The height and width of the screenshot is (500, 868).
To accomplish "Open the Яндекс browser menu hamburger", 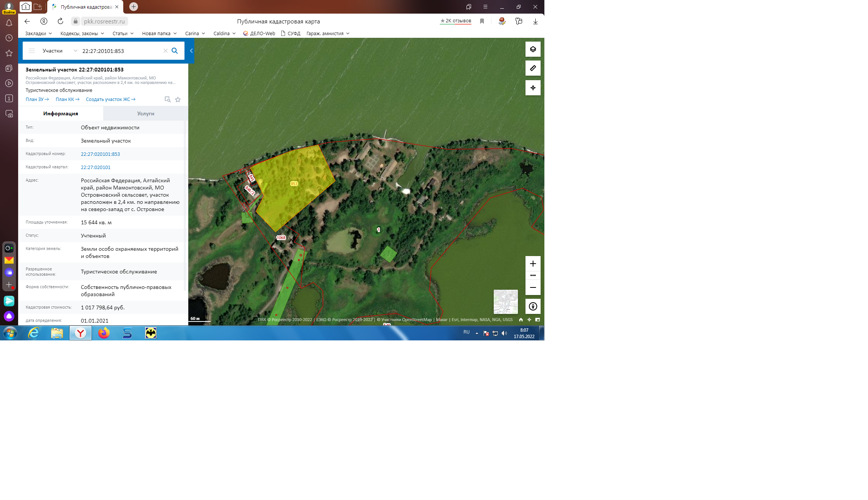I will point(485,7).
